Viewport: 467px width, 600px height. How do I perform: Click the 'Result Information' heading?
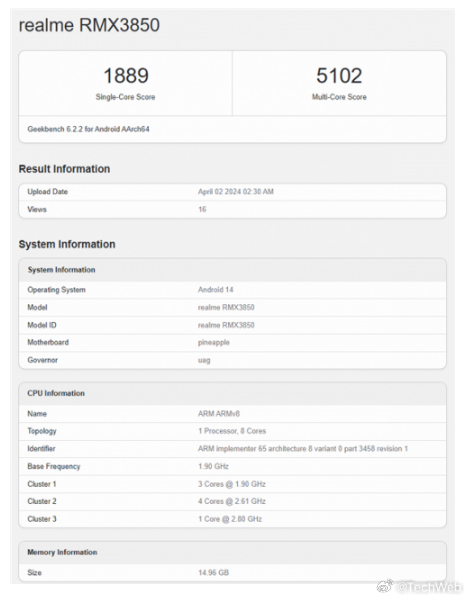click(64, 169)
